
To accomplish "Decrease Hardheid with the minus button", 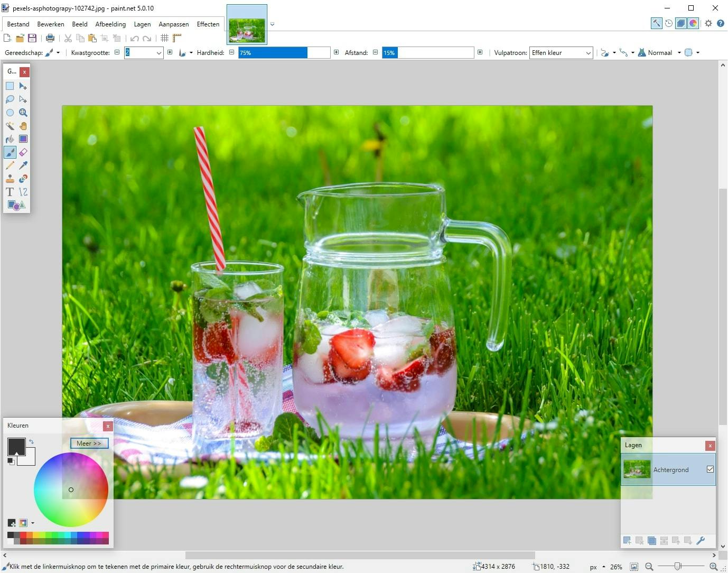I will (231, 53).
